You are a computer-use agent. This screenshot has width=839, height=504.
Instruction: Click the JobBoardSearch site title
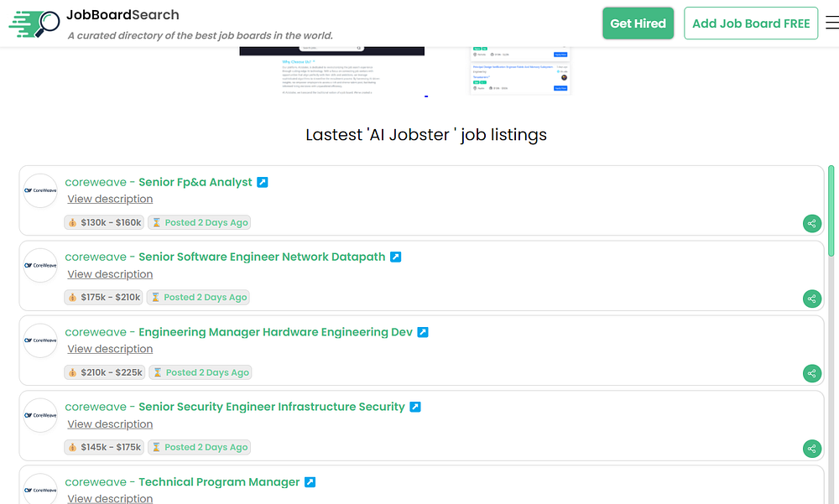(x=122, y=15)
